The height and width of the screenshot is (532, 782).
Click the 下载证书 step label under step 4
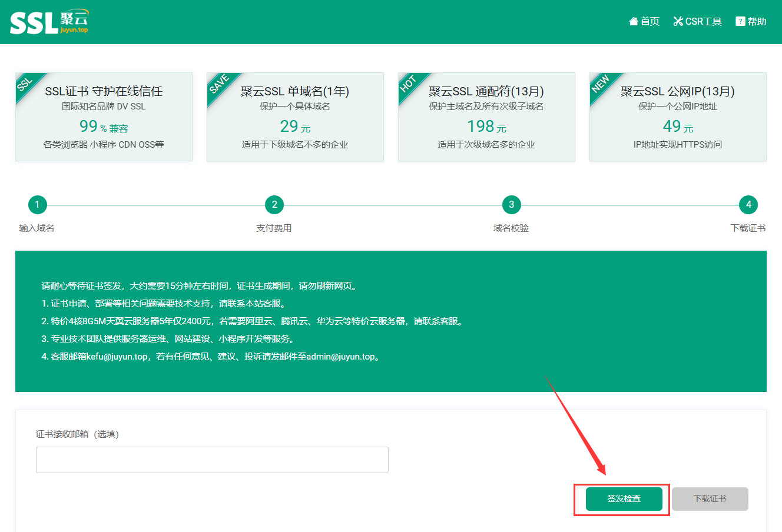click(748, 228)
